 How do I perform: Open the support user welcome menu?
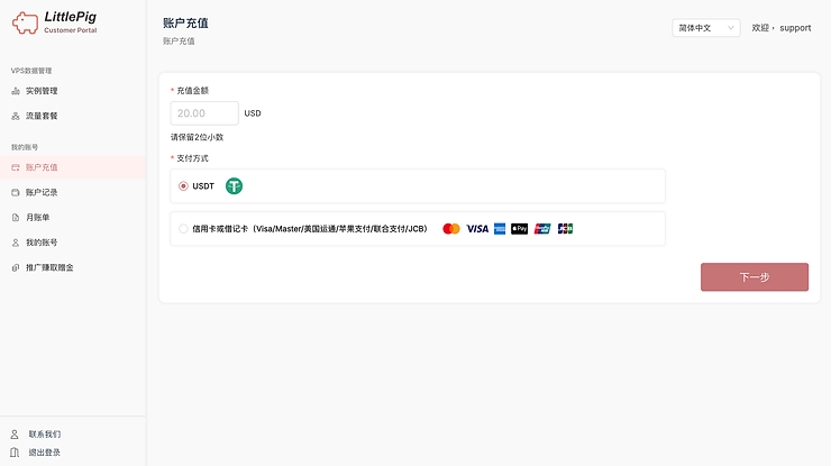pyautogui.click(x=782, y=28)
